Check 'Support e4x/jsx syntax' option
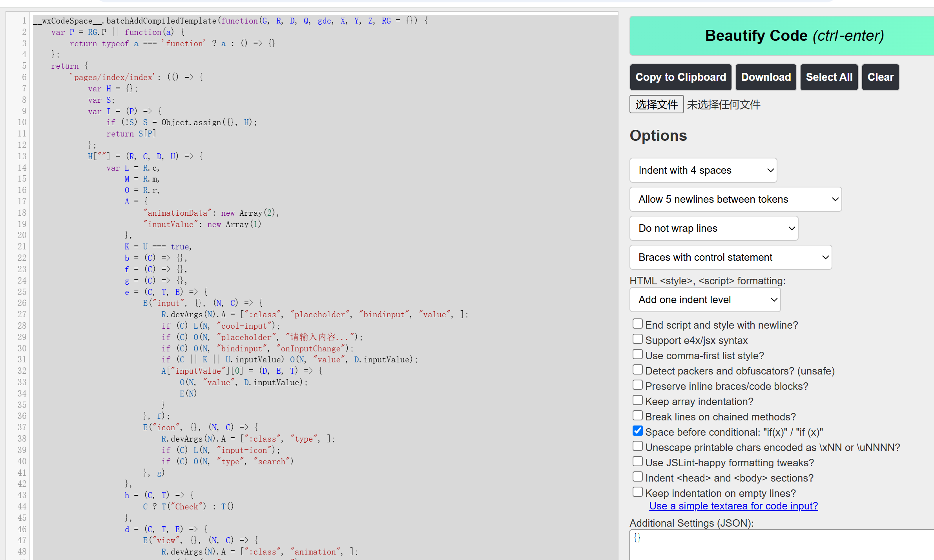 pyautogui.click(x=638, y=339)
